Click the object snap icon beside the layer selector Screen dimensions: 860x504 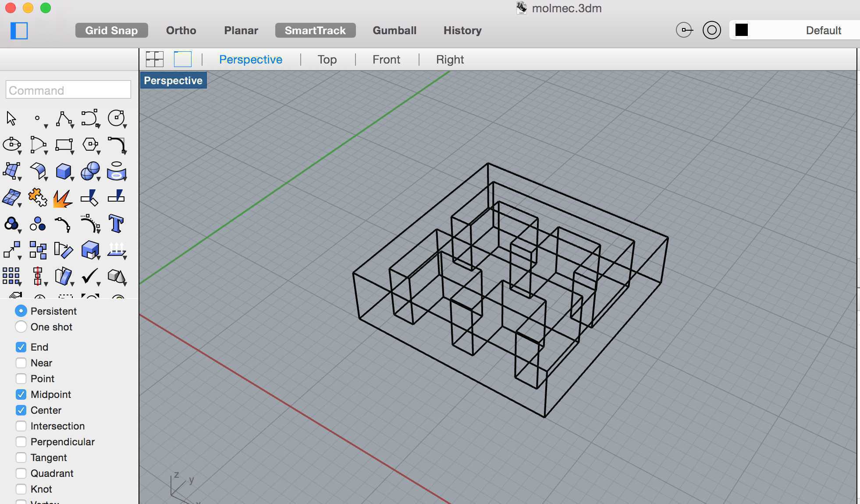click(x=684, y=30)
